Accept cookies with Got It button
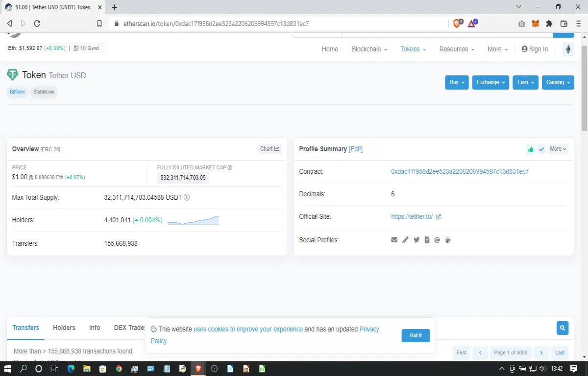Viewport: 588px width, 376px height. pyautogui.click(x=416, y=335)
